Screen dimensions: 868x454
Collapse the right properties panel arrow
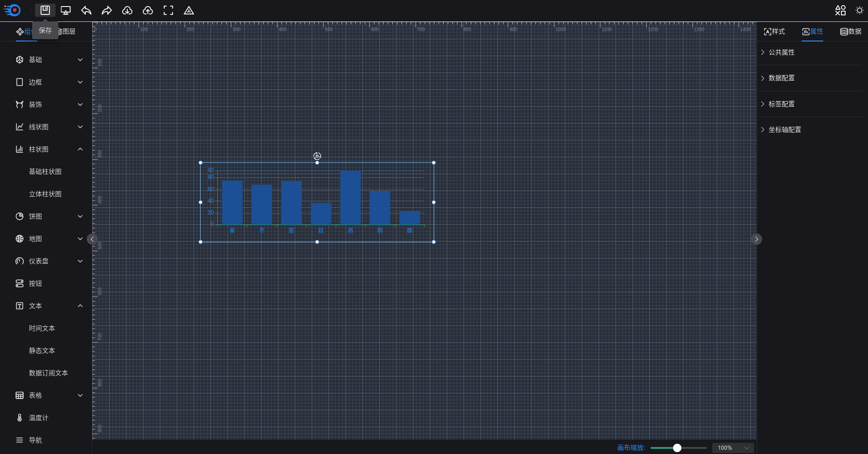756,239
